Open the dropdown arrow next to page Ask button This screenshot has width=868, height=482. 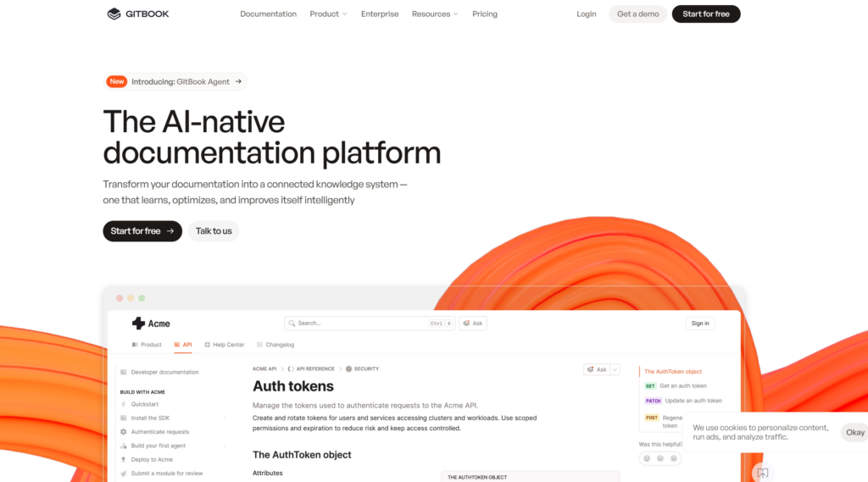615,369
